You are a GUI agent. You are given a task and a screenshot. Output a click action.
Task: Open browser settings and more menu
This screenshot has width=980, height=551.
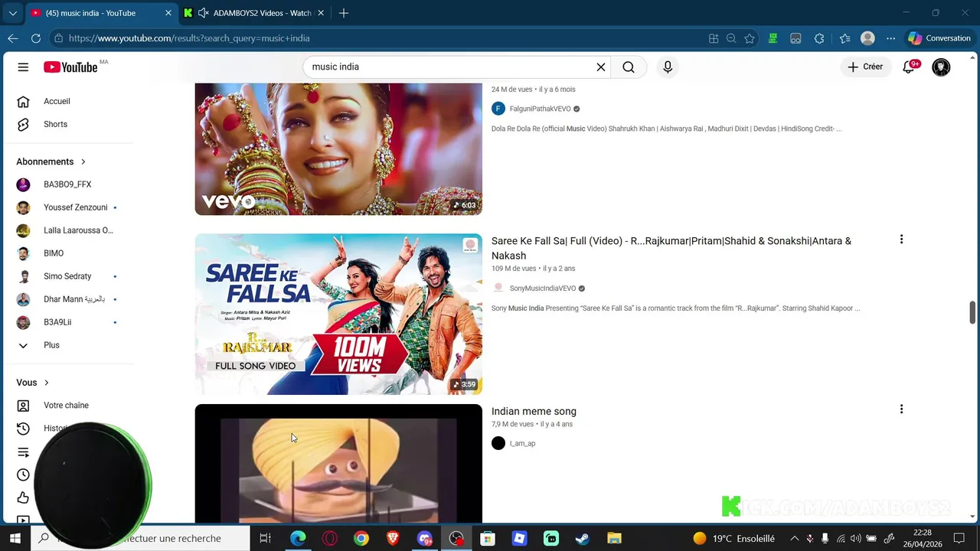click(890, 38)
